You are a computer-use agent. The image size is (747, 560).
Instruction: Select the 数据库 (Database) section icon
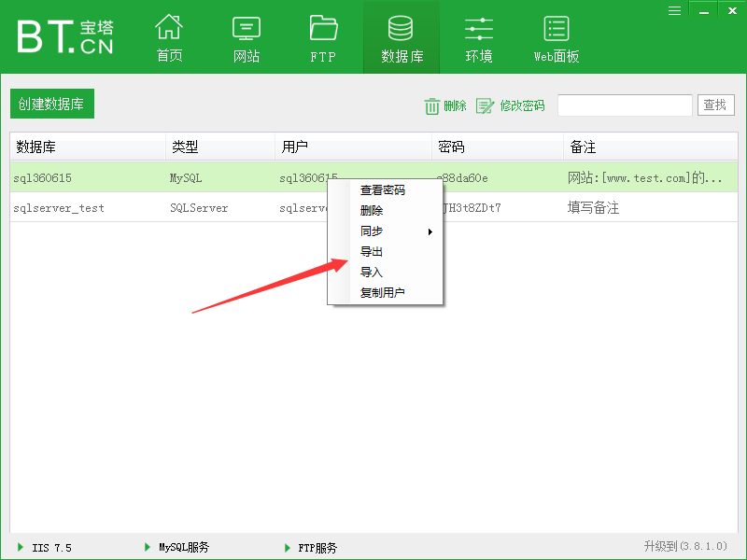pyautogui.click(x=401, y=35)
